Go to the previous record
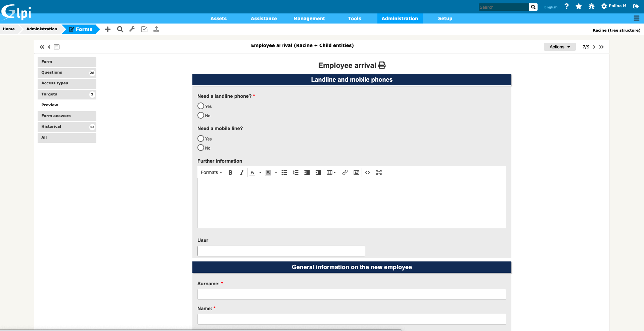 coord(49,47)
